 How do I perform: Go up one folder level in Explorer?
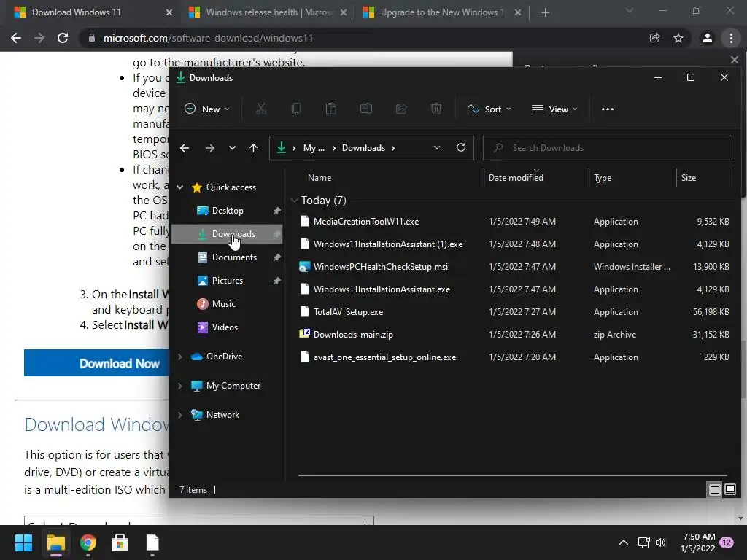click(253, 148)
